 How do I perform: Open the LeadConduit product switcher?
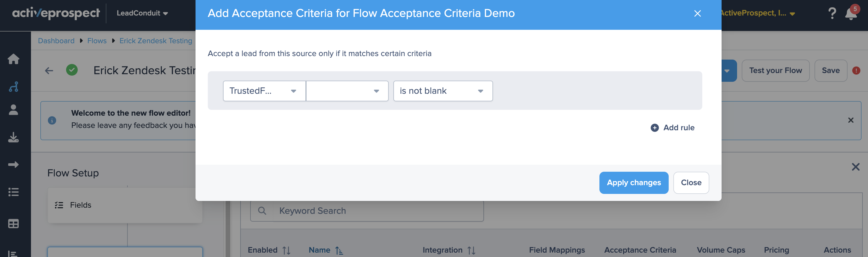point(142,13)
